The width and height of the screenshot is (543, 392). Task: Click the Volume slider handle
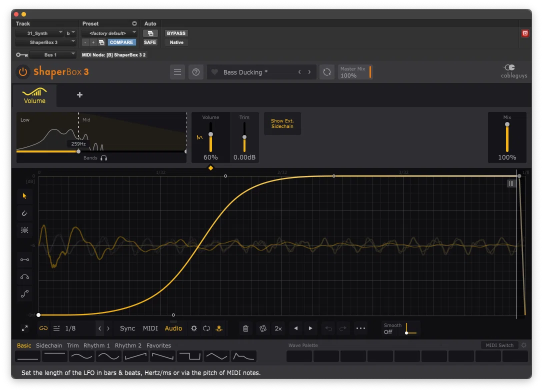pos(210,134)
